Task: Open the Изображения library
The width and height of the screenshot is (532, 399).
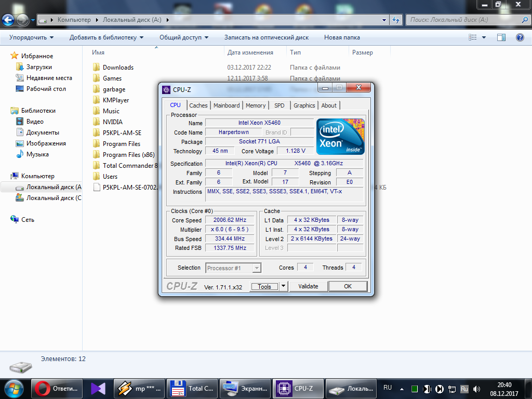Action: coord(46,143)
